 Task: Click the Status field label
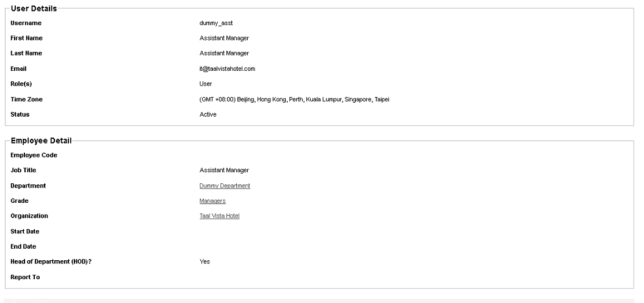[x=20, y=115]
